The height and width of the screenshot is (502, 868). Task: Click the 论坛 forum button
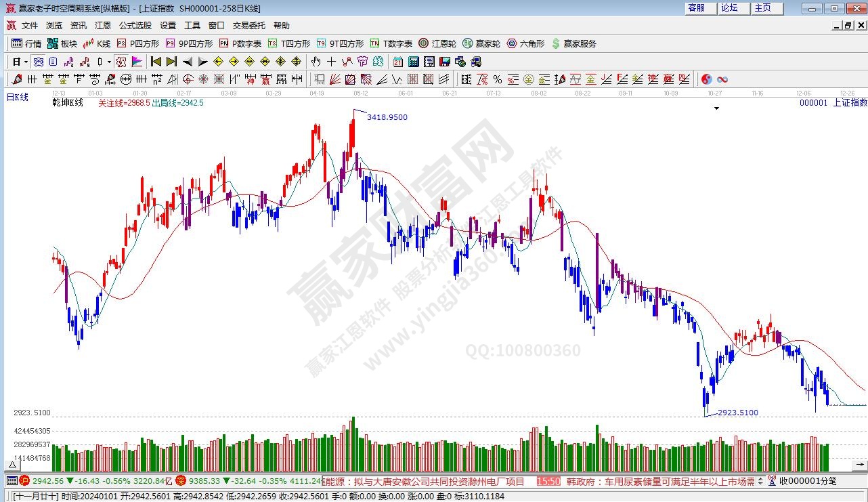tap(730, 8)
